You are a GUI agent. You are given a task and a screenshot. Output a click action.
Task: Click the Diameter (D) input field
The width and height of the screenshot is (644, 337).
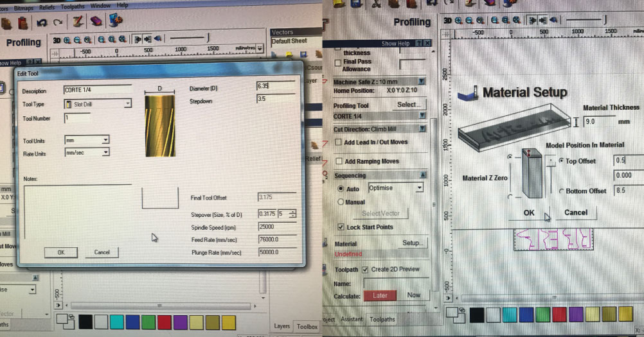(276, 85)
